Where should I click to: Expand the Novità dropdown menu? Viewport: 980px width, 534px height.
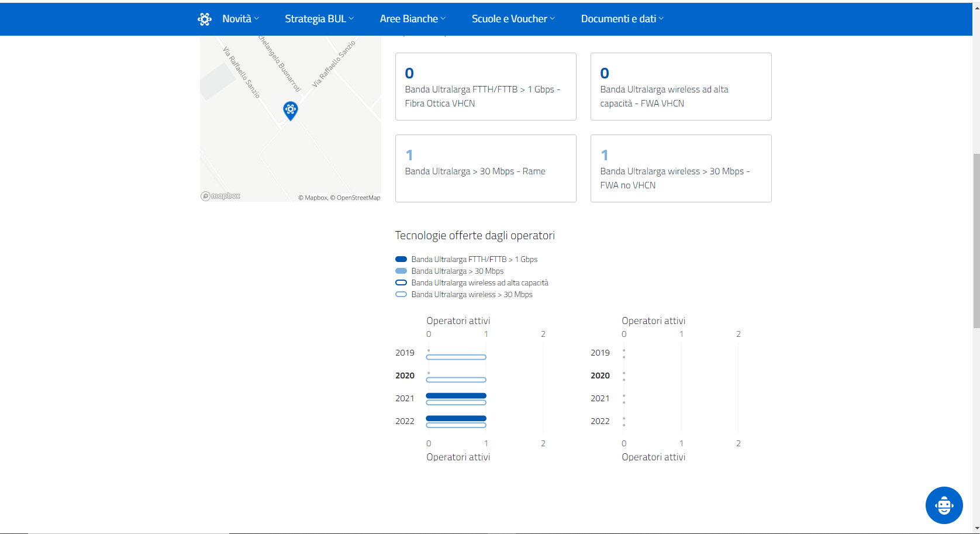[240, 19]
